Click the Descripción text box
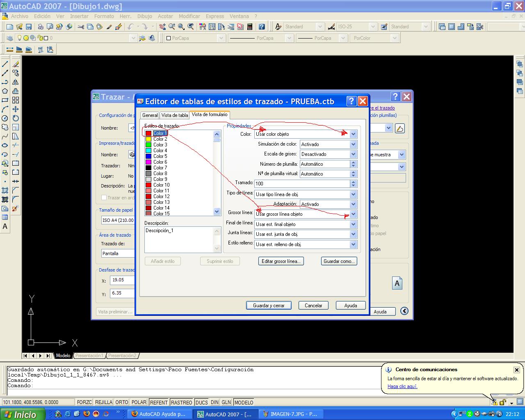Screen dimensions: 525x420 pyautogui.click(x=179, y=240)
